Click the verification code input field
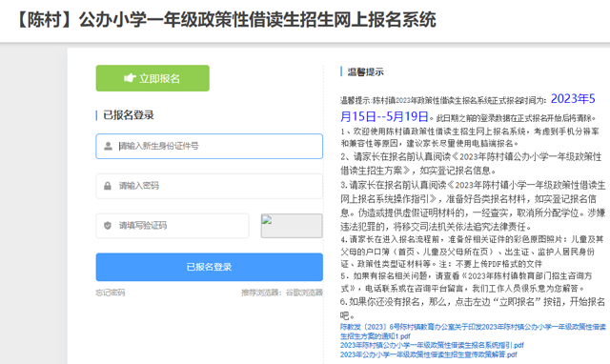Screen dimensions: 610x364 click(x=173, y=226)
